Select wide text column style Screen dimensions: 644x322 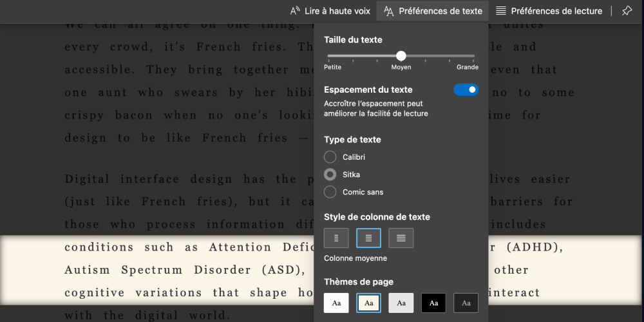(x=401, y=238)
